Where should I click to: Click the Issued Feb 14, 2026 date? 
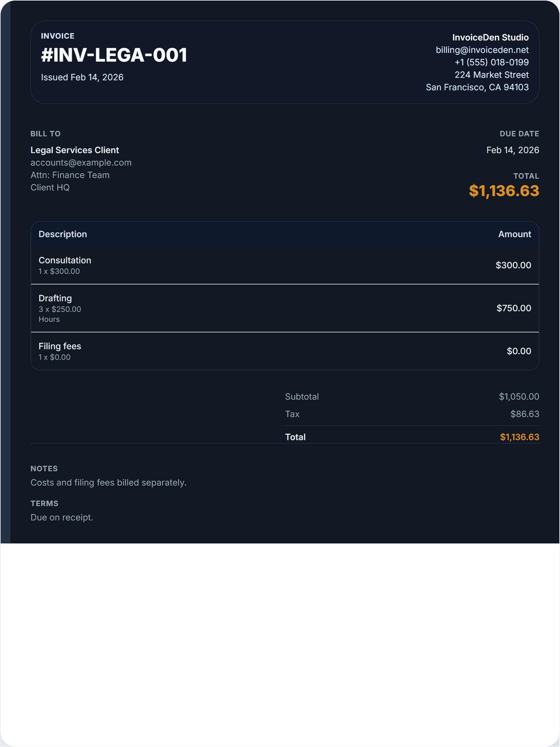tap(82, 77)
